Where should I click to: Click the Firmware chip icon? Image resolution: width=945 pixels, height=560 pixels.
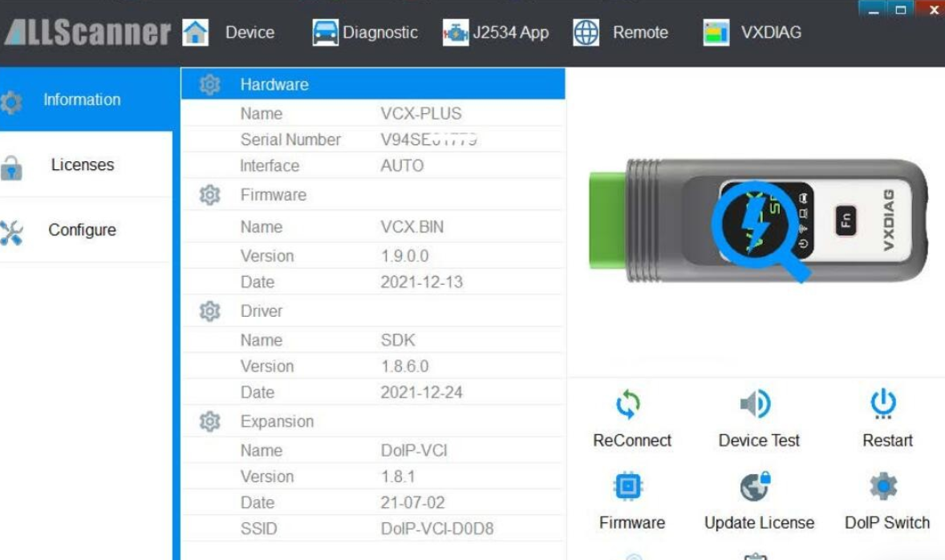(628, 486)
